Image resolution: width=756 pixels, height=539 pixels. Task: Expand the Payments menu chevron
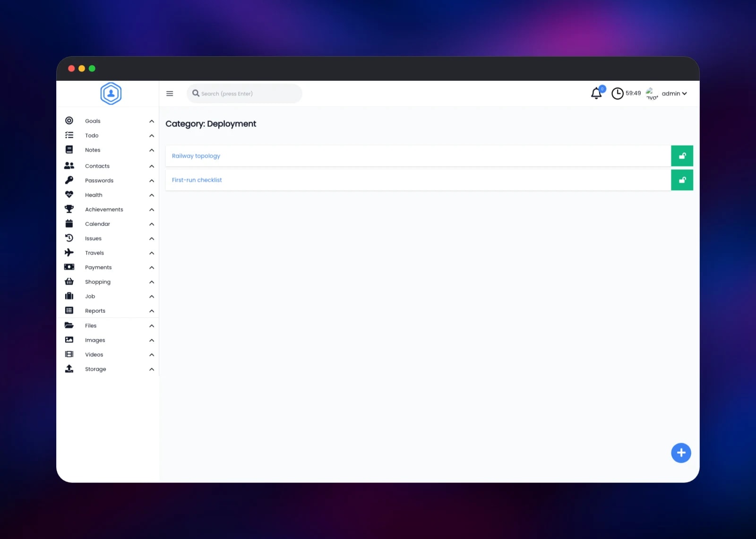(x=152, y=268)
